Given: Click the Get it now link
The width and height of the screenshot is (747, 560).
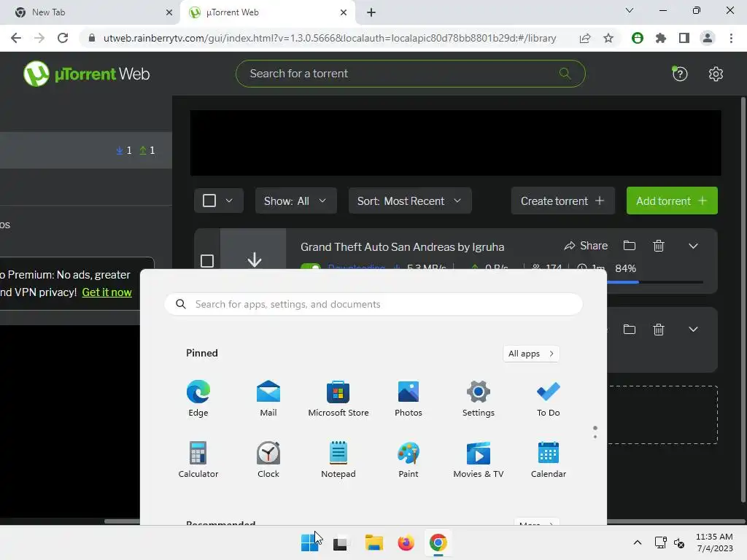Looking at the screenshot, I should pyautogui.click(x=107, y=292).
